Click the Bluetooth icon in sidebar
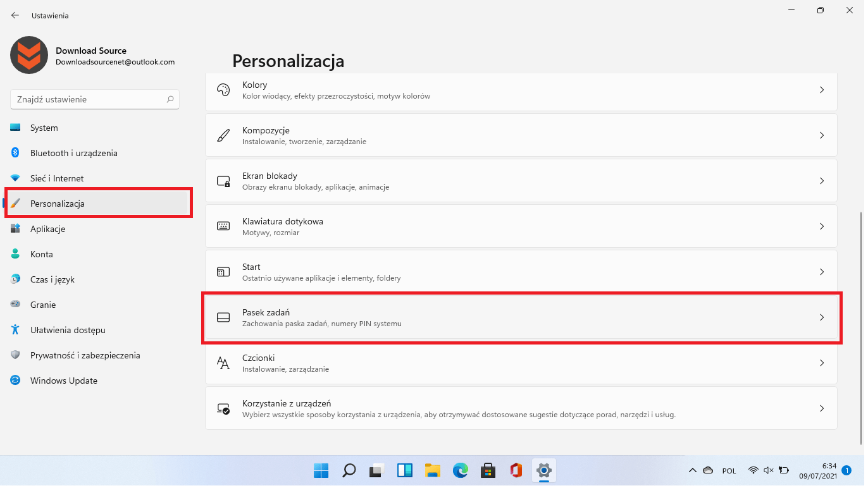The height and width of the screenshot is (488, 868). (16, 153)
